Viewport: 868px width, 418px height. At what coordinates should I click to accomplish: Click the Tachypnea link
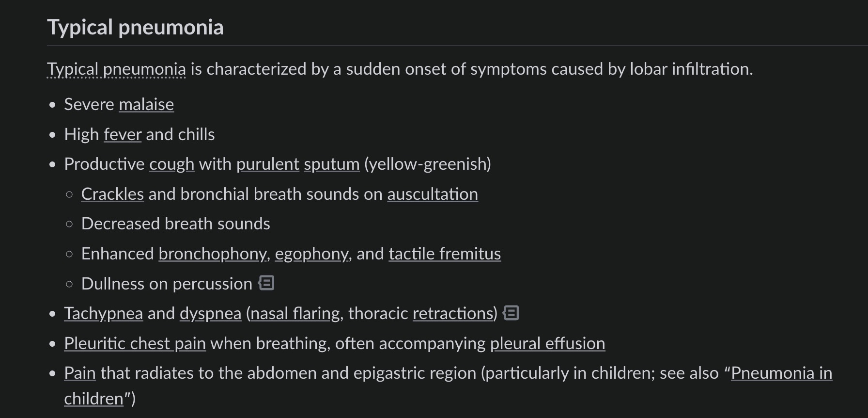tap(103, 314)
